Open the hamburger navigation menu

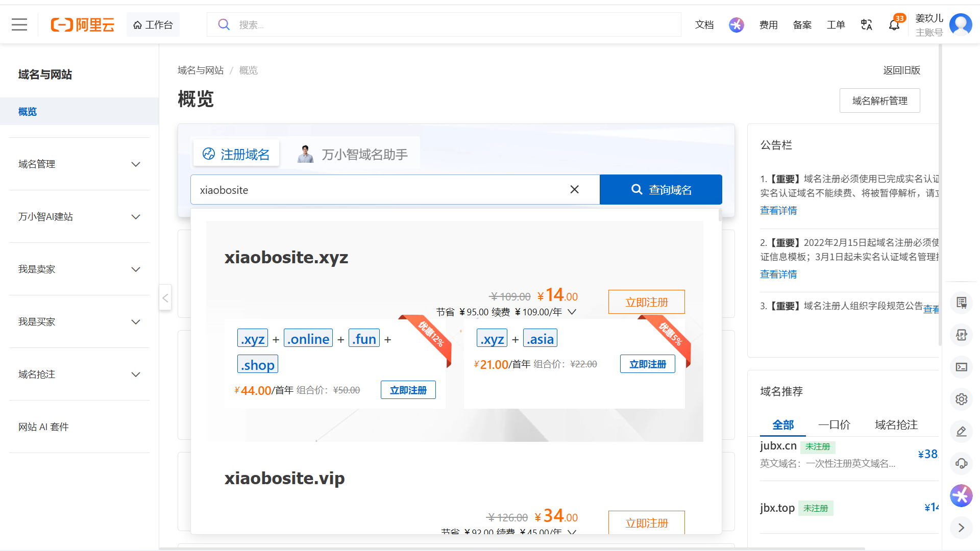click(x=19, y=24)
